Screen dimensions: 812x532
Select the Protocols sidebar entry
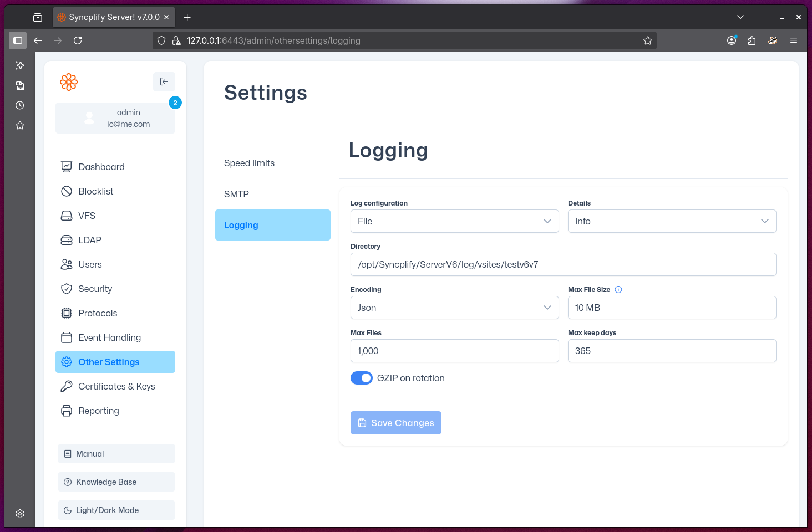(x=97, y=313)
